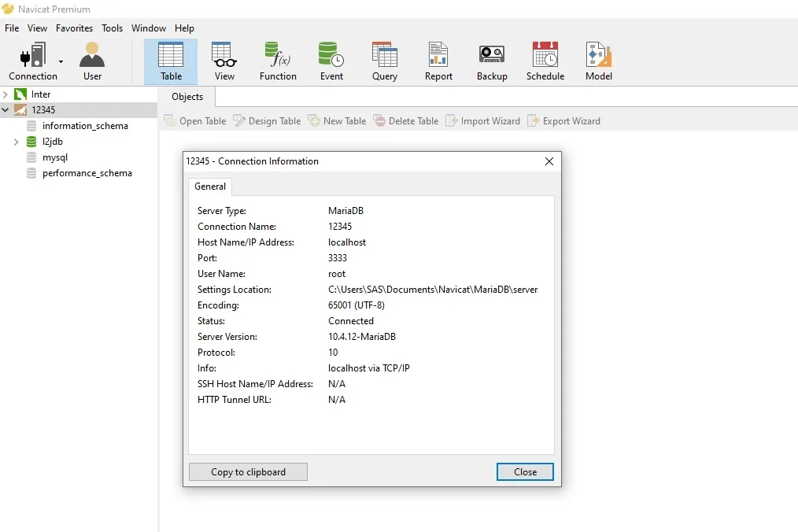798x532 pixels.
Task: Select information_schema in the tree
Action: click(x=85, y=126)
